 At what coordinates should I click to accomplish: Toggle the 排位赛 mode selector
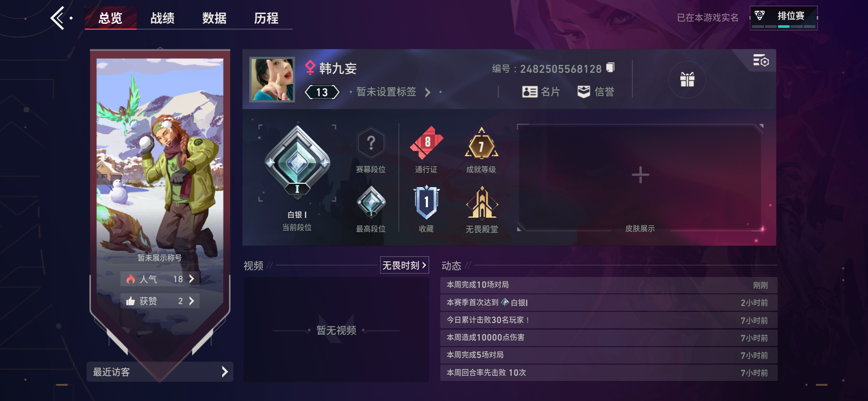783,18
